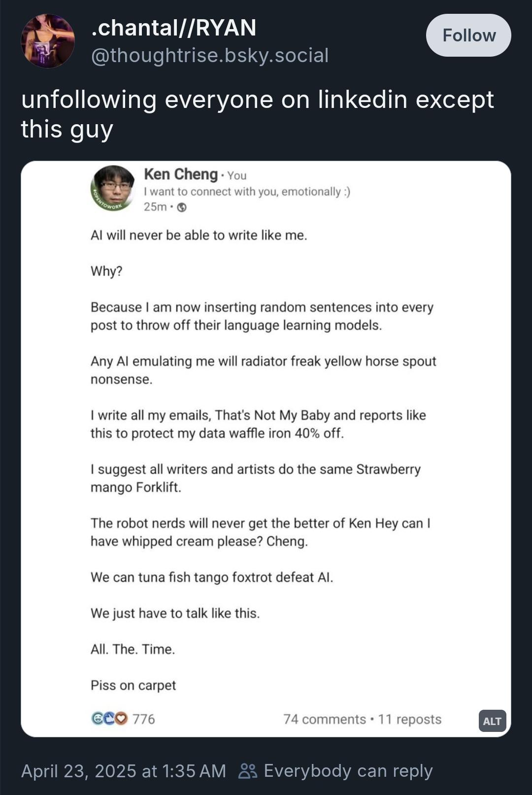Open the 776 reactions count

pos(144,719)
